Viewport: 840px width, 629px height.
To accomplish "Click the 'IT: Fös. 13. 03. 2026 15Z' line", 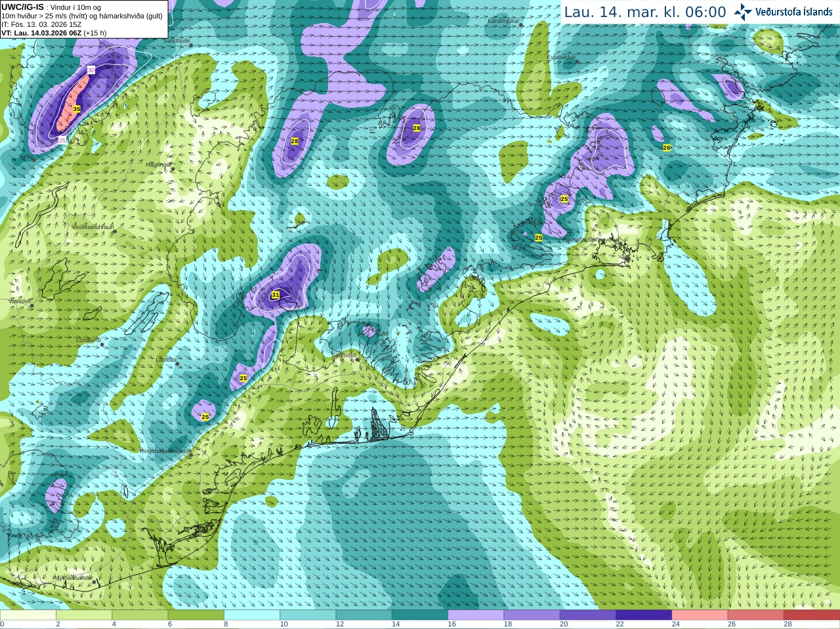I will (x=41, y=24).
